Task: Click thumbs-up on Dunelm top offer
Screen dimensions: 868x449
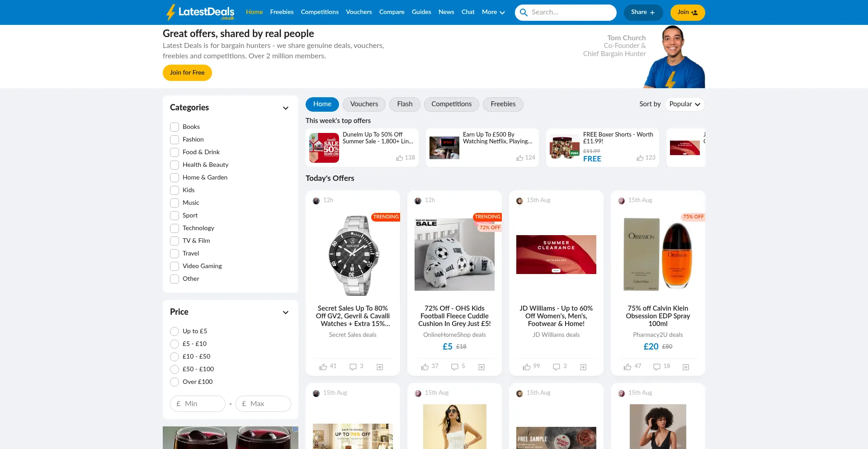Action: pos(400,158)
